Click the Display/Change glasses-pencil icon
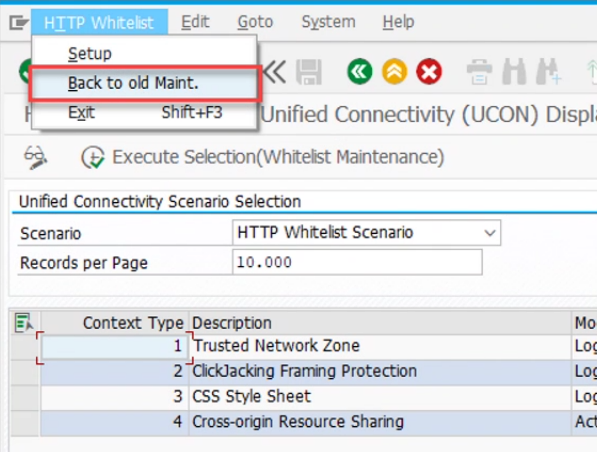Screen dimensions: 597x452 click(35, 157)
